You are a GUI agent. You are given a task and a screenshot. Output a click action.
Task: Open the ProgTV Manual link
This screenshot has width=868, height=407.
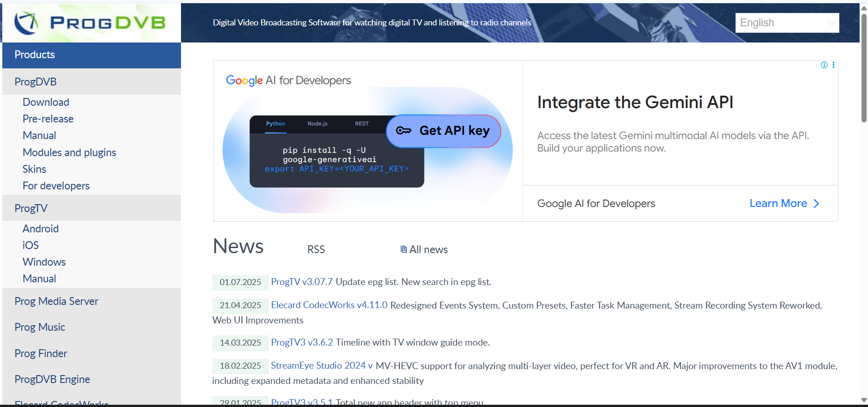(39, 279)
